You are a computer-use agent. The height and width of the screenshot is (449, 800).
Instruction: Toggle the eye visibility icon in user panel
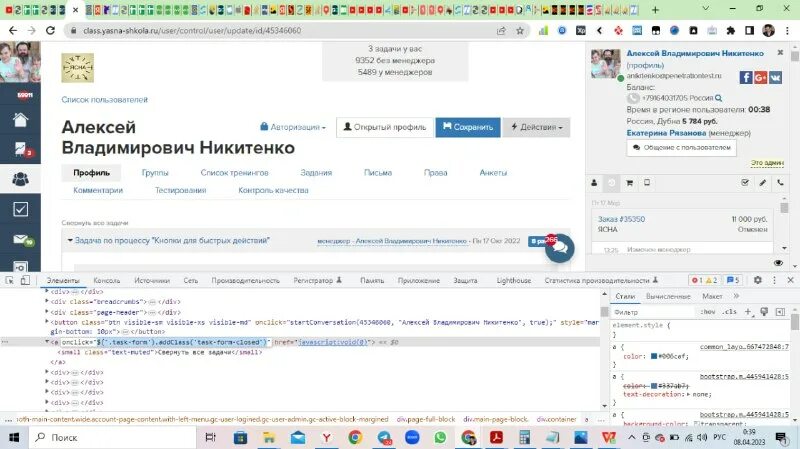pos(778,263)
